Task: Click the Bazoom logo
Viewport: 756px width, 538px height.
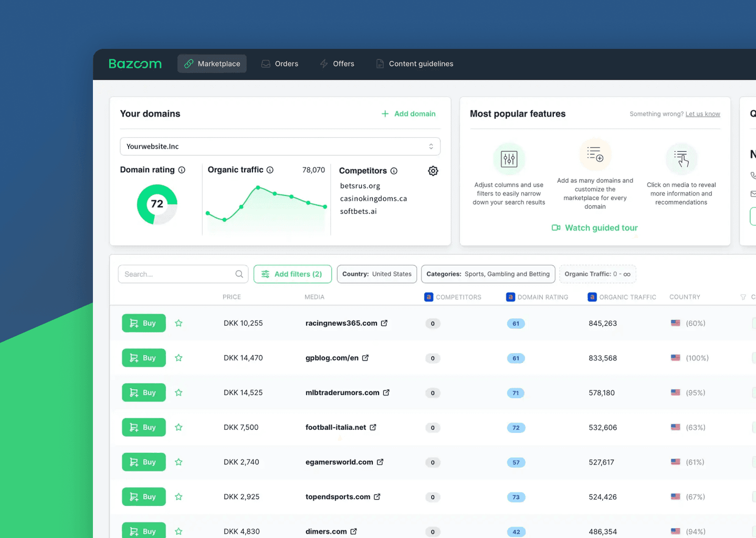Action: tap(135, 64)
